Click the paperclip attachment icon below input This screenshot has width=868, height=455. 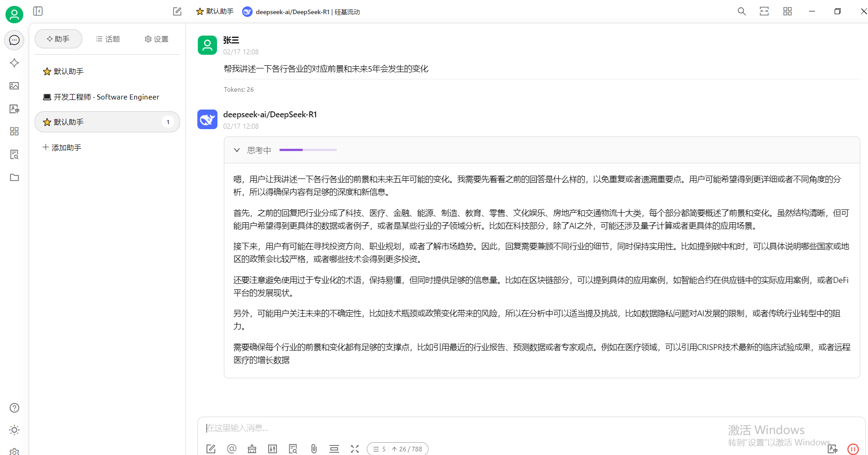point(314,449)
